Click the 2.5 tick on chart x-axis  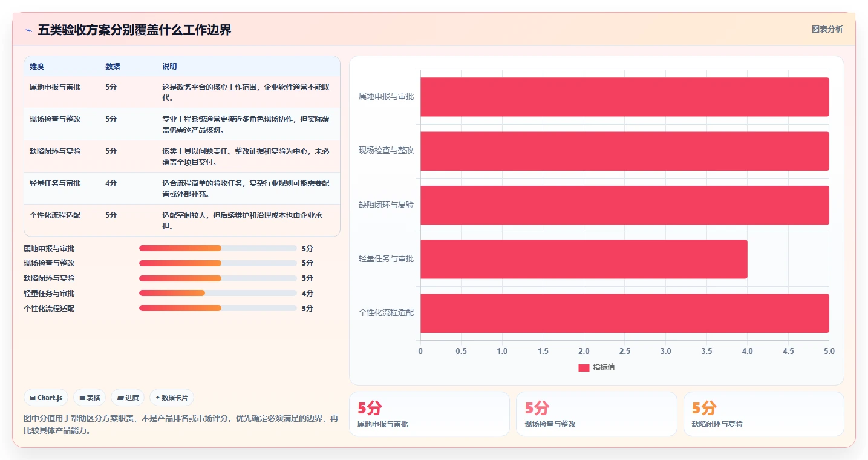point(625,352)
